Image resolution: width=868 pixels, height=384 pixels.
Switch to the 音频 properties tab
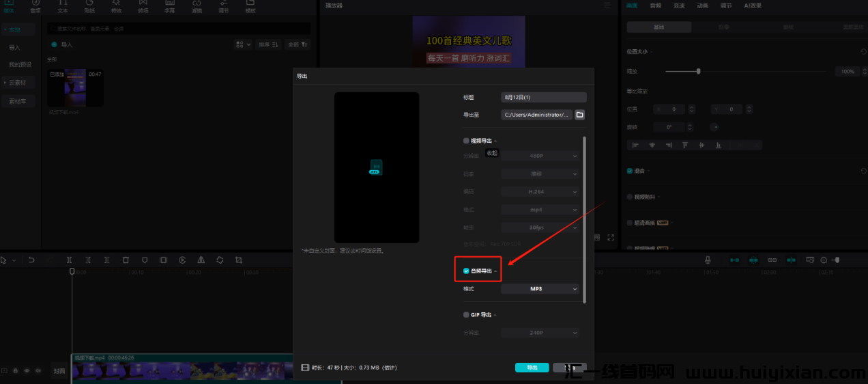655,5
